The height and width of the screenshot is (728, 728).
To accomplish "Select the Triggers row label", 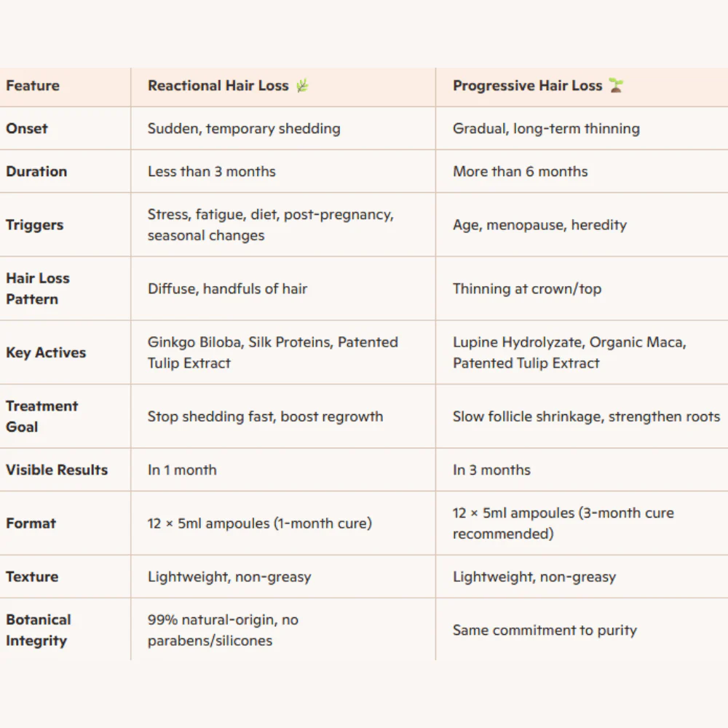I will click(x=35, y=225).
